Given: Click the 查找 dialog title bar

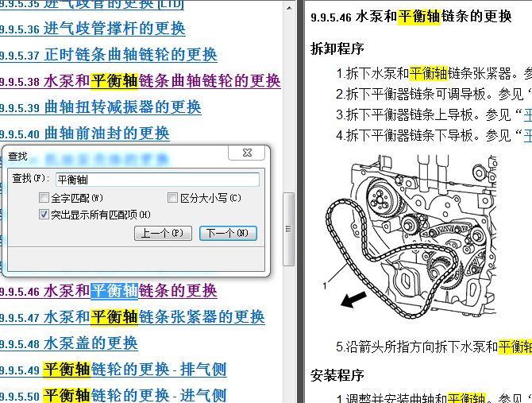Looking at the screenshot, I should pos(117,156).
